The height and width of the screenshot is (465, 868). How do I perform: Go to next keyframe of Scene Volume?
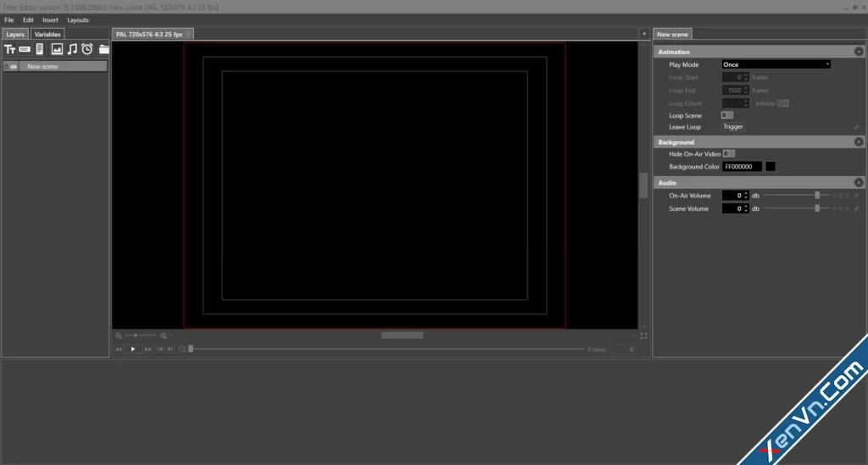(x=848, y=209)
